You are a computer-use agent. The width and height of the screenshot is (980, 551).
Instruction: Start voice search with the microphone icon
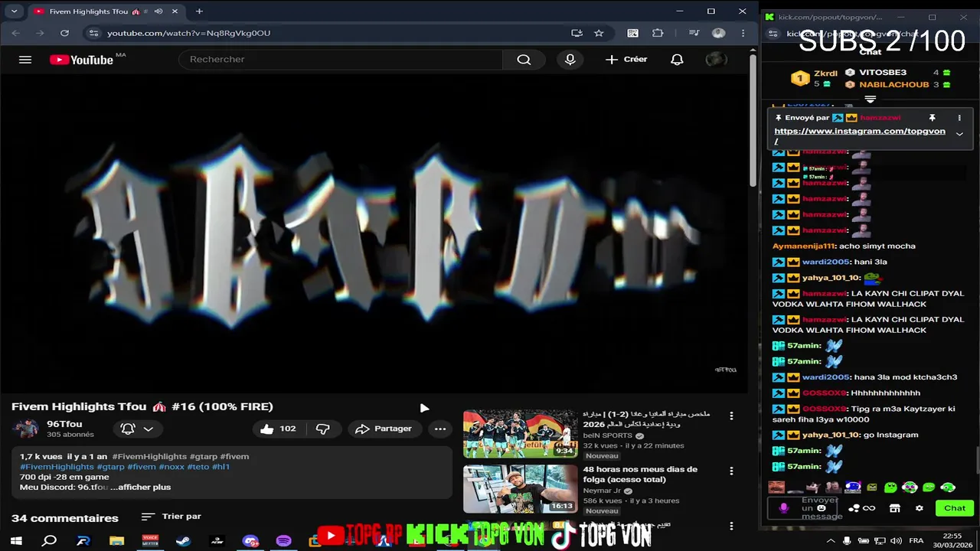(570, 60)
